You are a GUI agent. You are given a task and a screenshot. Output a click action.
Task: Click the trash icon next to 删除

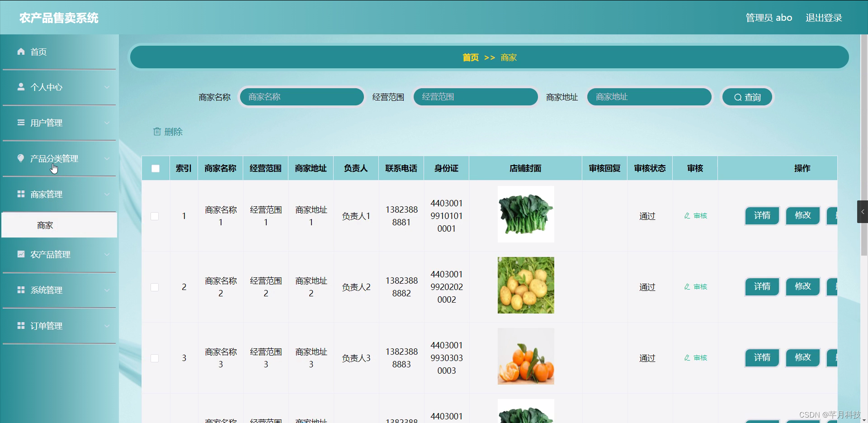[x=157, y=131]
